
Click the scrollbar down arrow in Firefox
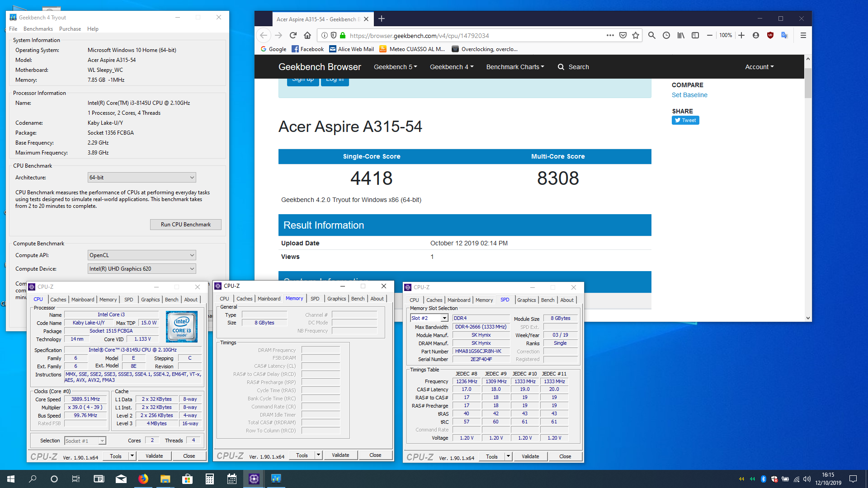coord(808,318)
